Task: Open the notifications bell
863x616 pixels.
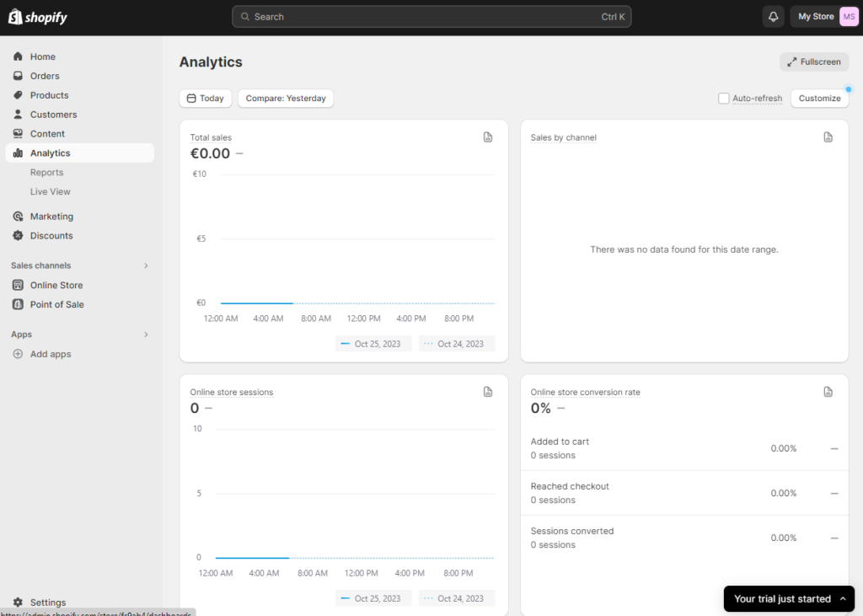Action: pos(774,17)
